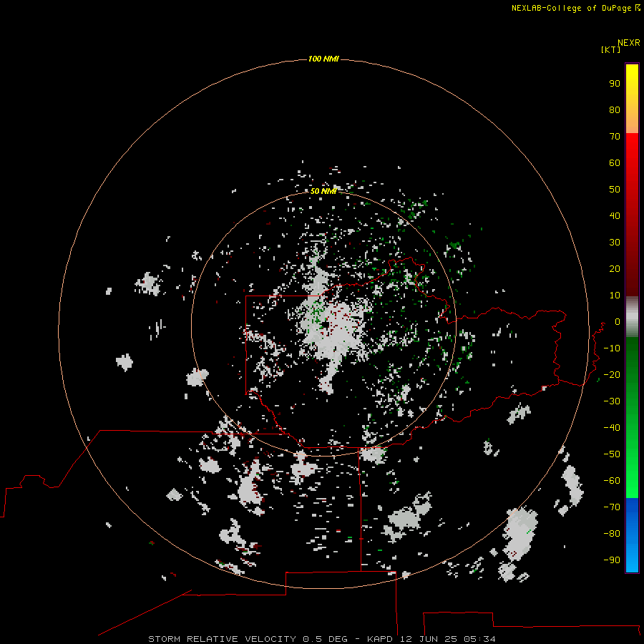This screenshot has height=644, width=644.
Task: Click the 05:34 timestamp
Action: point(479,639)
